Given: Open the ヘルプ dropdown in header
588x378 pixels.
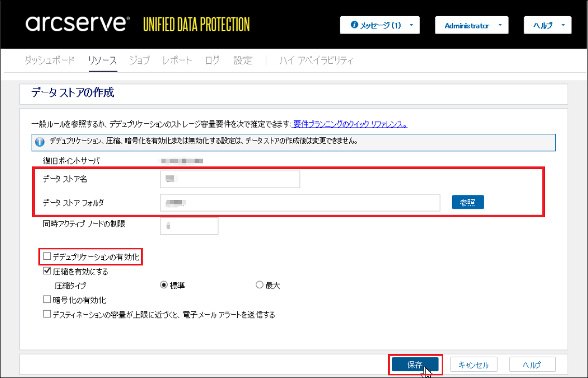Looking at the screenshot, I should click(x=547, y=25).
